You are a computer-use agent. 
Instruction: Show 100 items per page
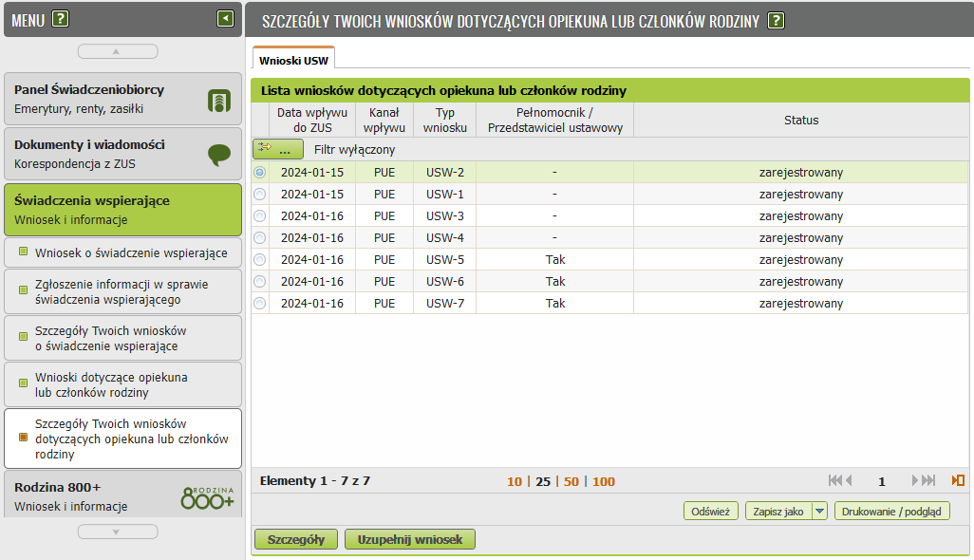coord(604,481)
